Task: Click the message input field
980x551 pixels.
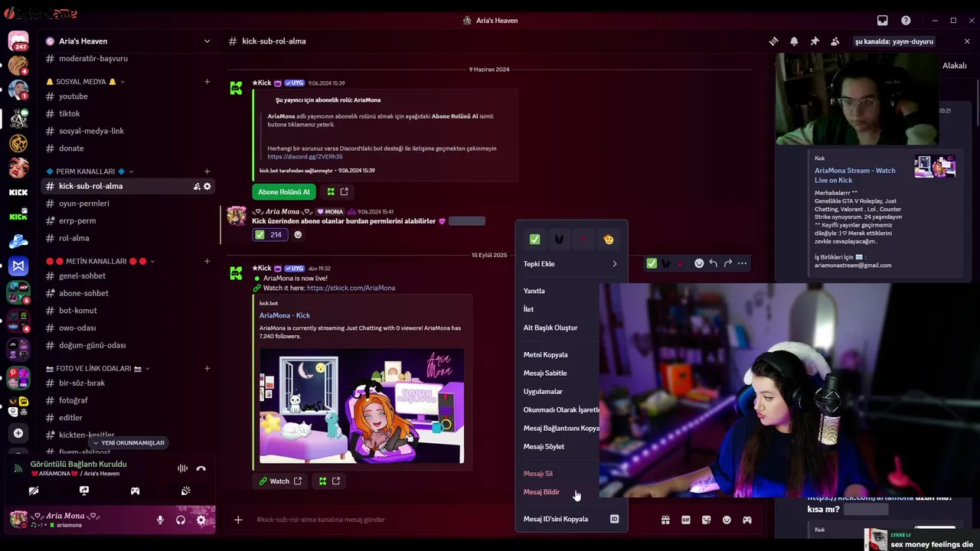Action: point(452,520)
